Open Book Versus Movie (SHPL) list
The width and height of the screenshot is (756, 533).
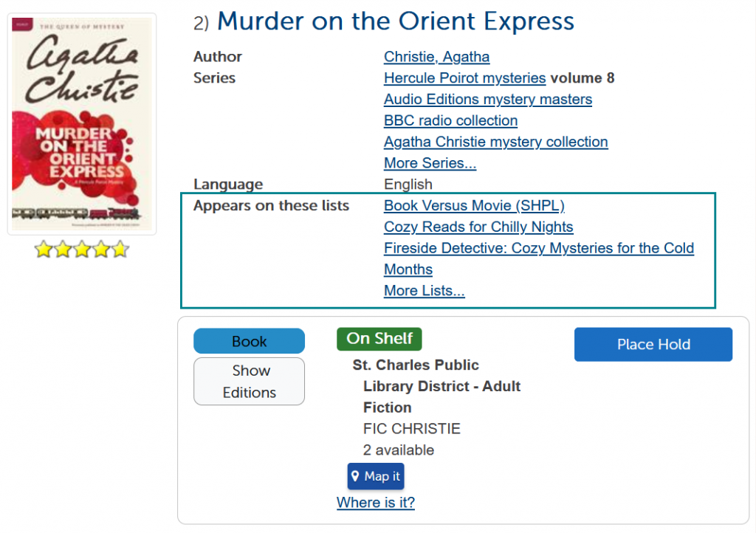click(474, 206)
